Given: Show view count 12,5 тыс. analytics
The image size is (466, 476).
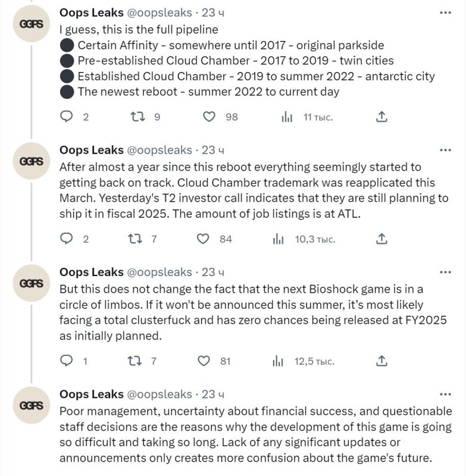Looking at the screenshot, I should point(278,361).
